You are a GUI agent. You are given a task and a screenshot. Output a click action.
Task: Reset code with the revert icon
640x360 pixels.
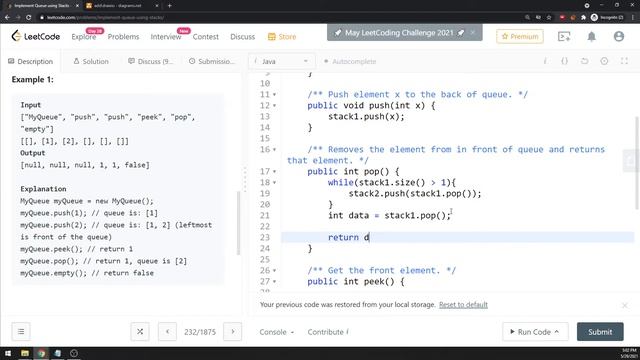[584, 61]
